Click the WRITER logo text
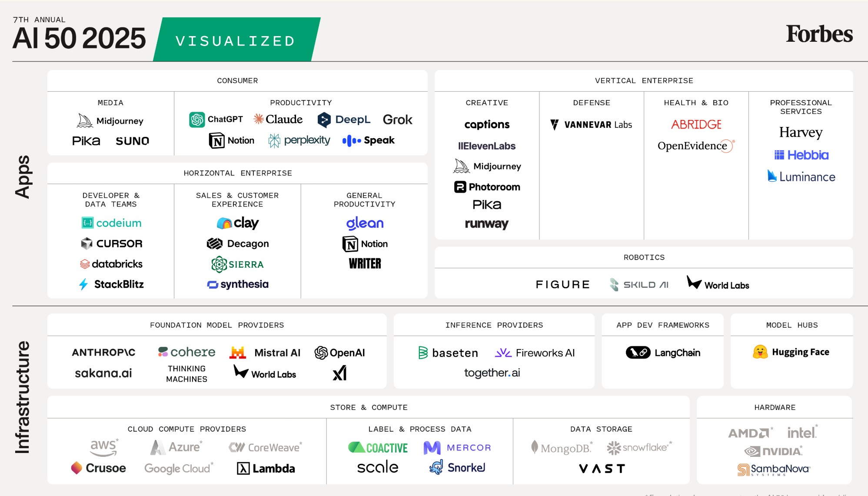Image resolution: width=868 pixels, height=496 pixels. pyautogui.click(x=365, y=263)
